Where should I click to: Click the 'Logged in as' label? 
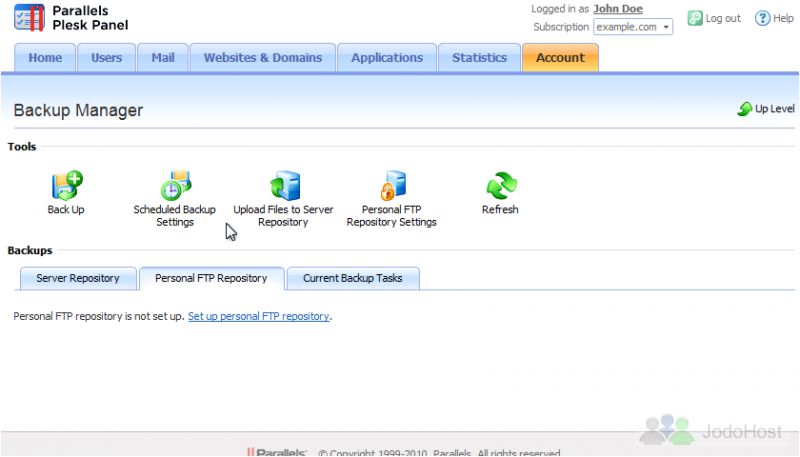click(560, 9)
